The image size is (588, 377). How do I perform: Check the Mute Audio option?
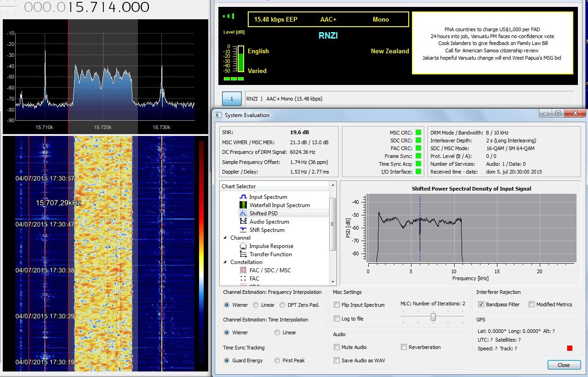337,347
